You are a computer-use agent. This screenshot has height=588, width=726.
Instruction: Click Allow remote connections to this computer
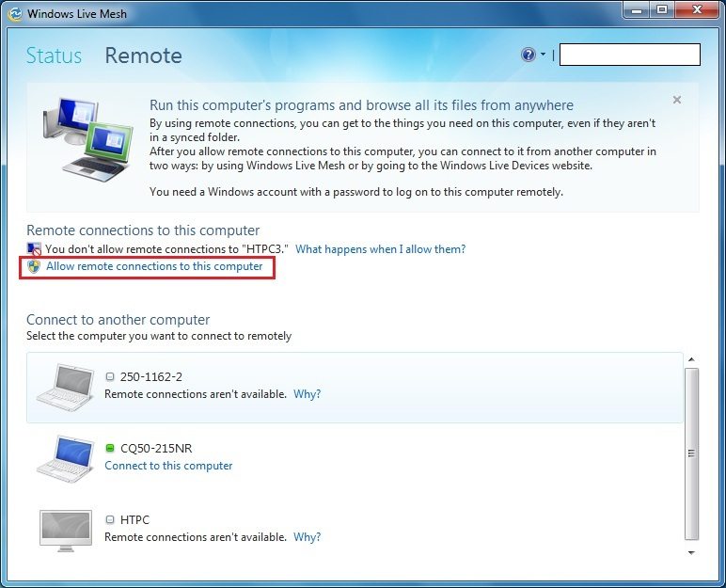154,266
